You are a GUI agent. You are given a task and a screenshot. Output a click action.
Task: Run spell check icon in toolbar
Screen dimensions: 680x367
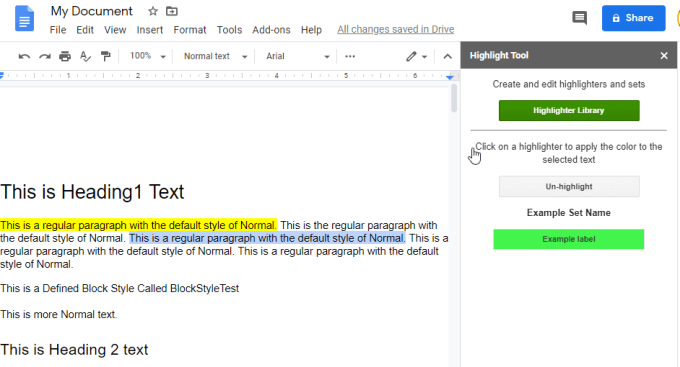point(85,56)
